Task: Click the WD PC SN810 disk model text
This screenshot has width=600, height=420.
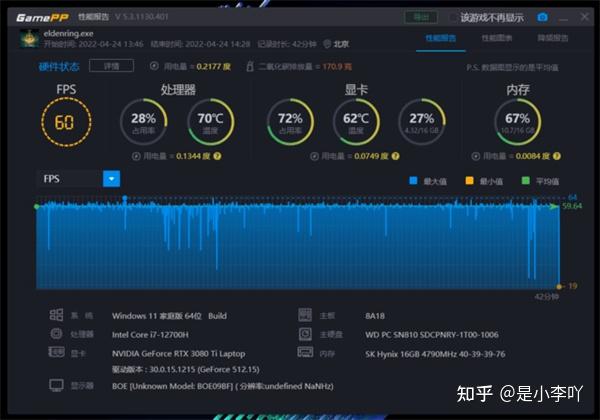Action: point(432,335)
